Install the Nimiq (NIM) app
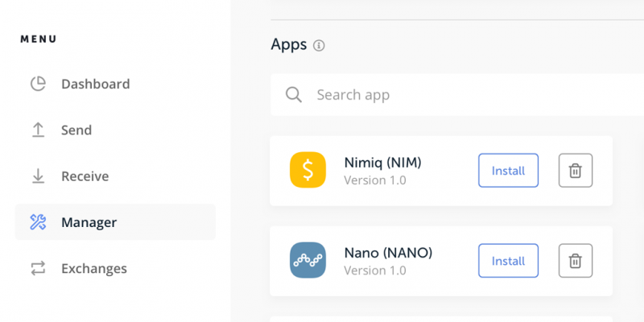This screenshot has width=644, height=322. pyautogui.click(x=508, y=171)
